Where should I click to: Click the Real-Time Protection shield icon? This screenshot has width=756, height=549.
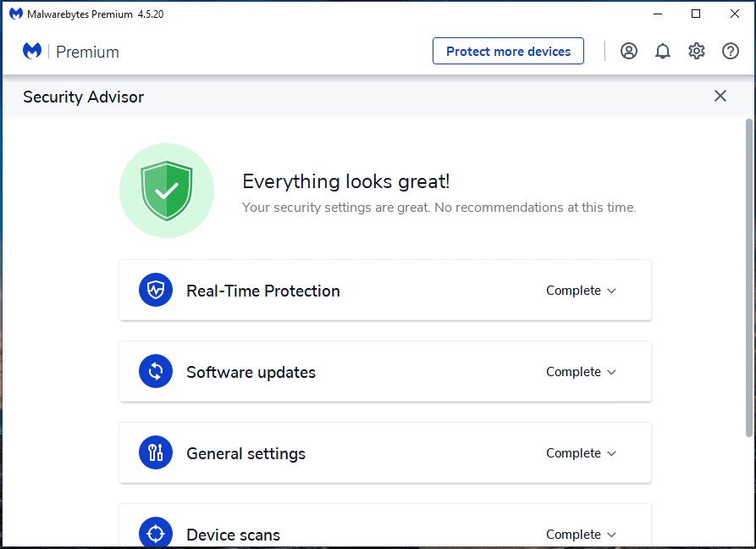click(156, 290)
